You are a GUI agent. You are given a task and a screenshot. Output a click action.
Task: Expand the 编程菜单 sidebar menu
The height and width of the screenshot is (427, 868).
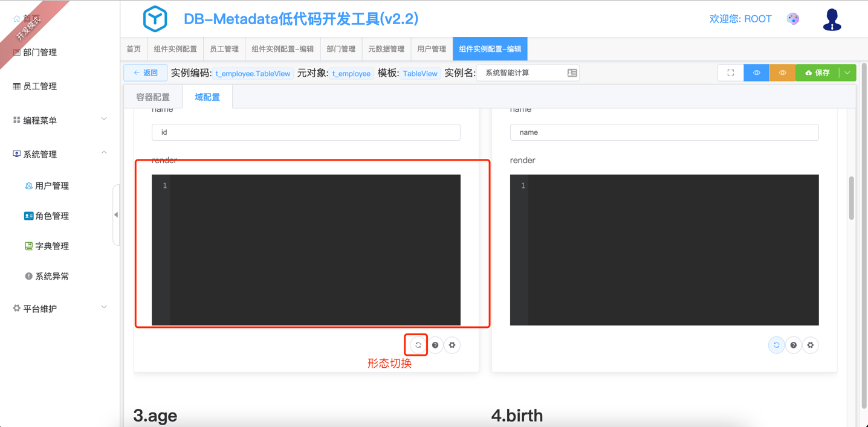pos(59,120)
